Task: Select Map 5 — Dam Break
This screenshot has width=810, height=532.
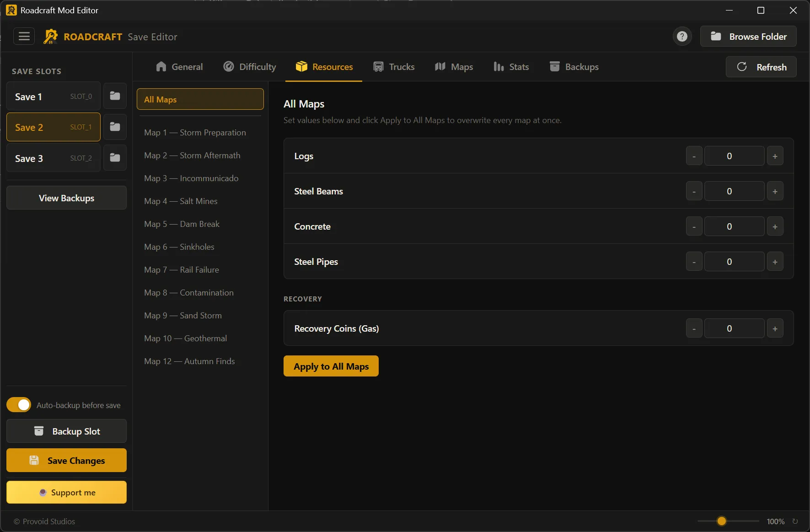Action: (x=200, y=224)
